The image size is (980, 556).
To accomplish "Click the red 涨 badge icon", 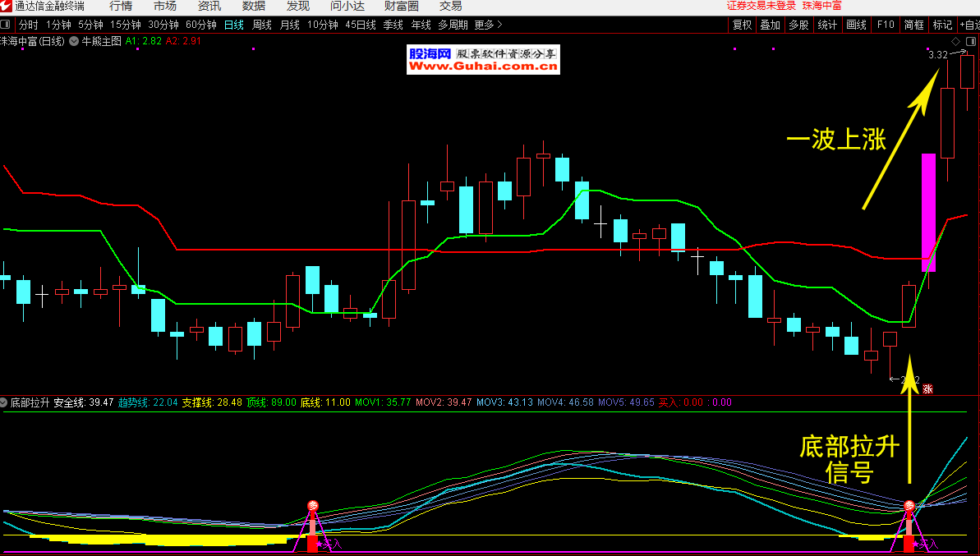I will click(927, 389).
